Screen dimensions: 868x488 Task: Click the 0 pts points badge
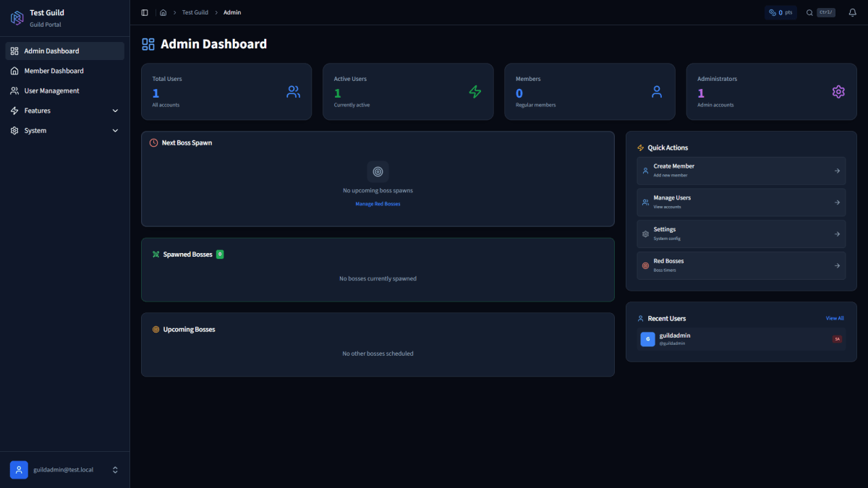tap(780, 12)
